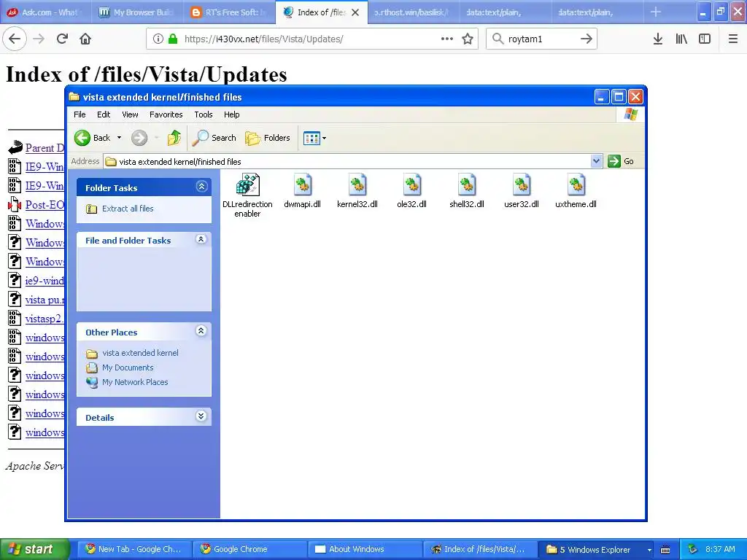Click the browser back arrow
The height and width of the screenshot is (560, 747).
(x=15, y=39)
